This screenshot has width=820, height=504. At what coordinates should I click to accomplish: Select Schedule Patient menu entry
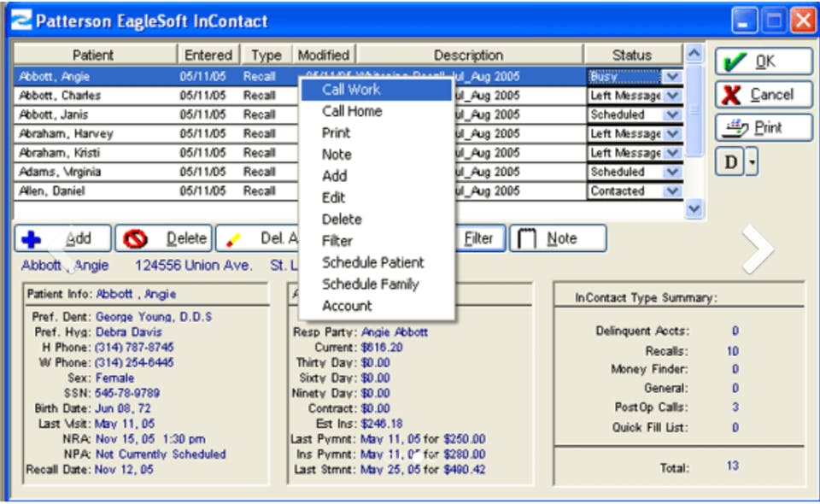point(376,262)
